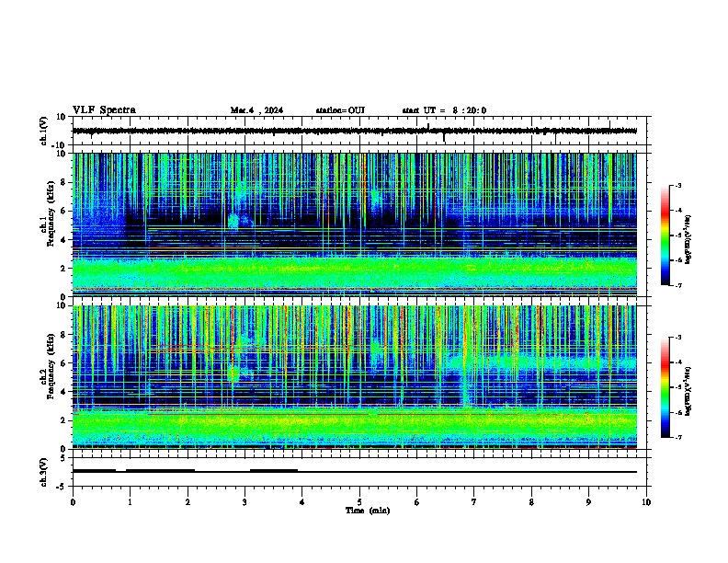Click time axis tick label "1"
The image size is (728, 563).
(130, 502)
